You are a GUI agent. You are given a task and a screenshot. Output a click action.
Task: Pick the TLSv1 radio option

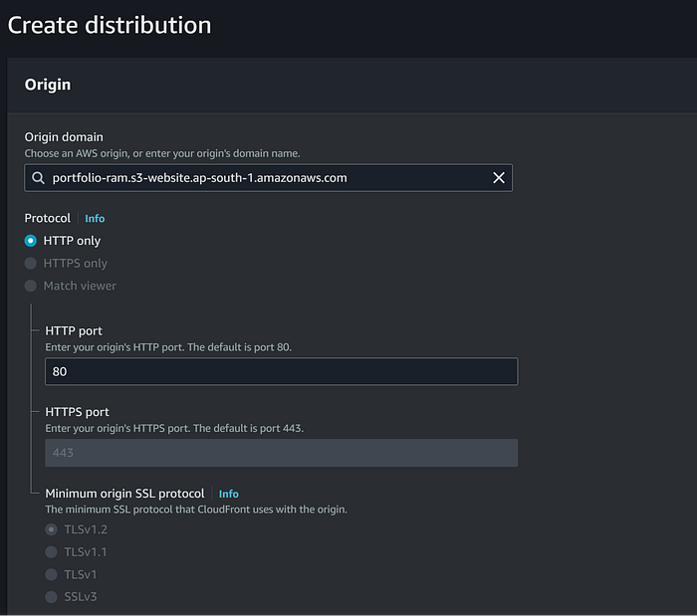(x=52, y=574)
